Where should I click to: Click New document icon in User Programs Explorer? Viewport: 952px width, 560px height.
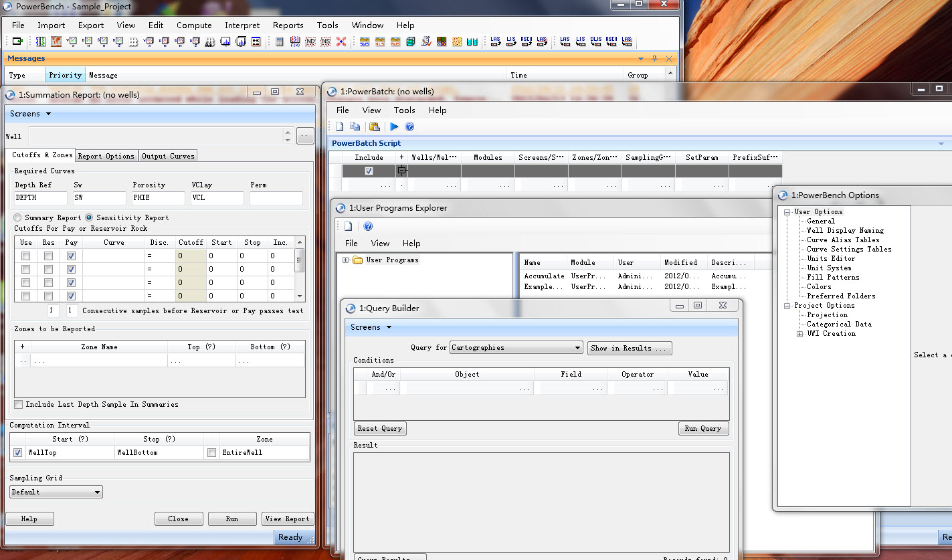tap(348, 226)
